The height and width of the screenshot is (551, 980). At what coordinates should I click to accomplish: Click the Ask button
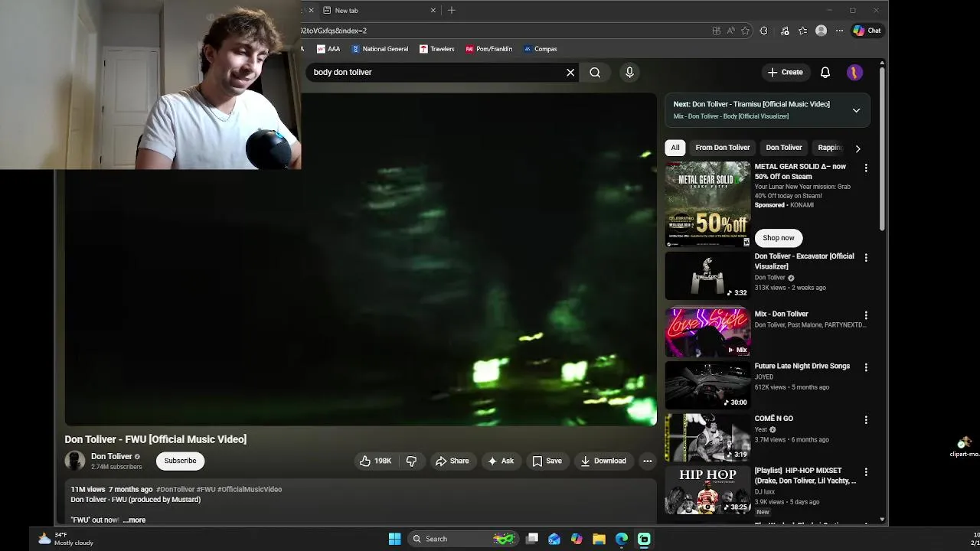pos(501,461)
